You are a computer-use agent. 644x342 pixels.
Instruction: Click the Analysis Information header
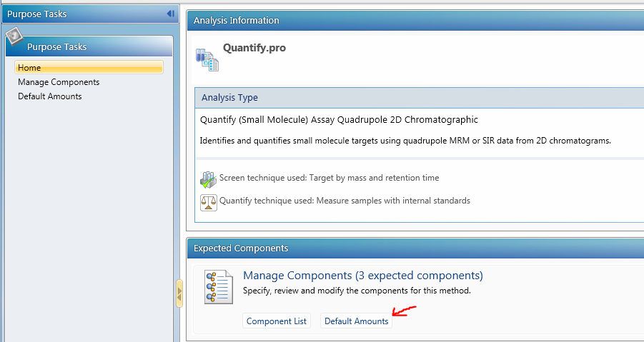tap(416, 21)
